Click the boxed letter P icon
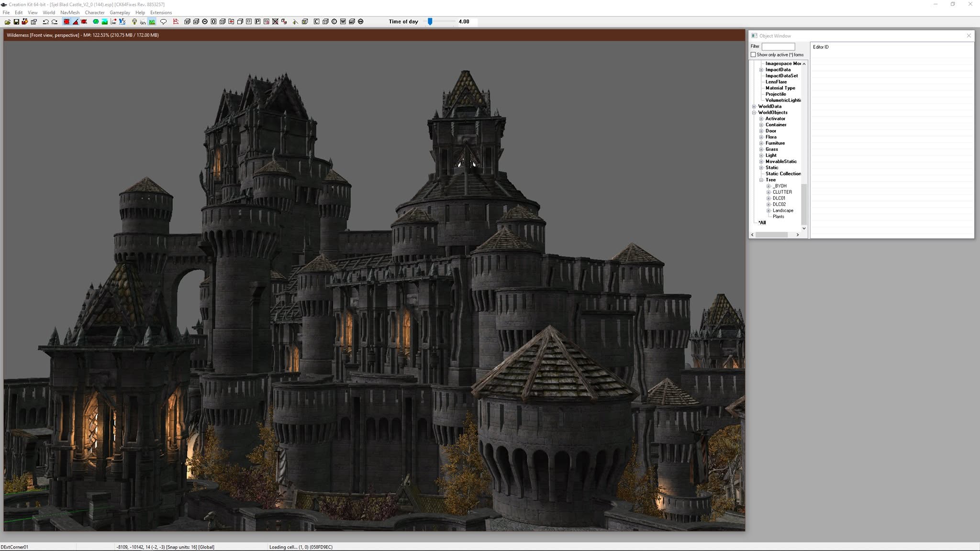Viewport: 980px width, 551px height. click(257, 22)
